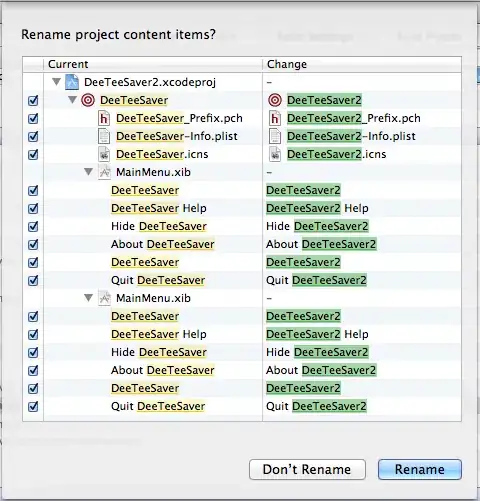Click Quit DeeTeeSaver2 text under lower MainMenu.xib
The width and height of the screenshot is (480, 501).
(x=316, y=406)
